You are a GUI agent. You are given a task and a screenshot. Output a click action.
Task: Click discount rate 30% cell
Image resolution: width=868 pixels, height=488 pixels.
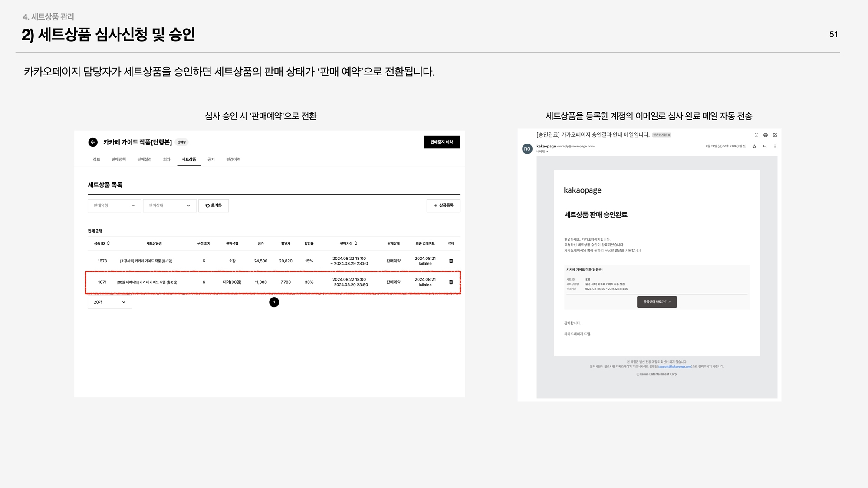(309, 282)
